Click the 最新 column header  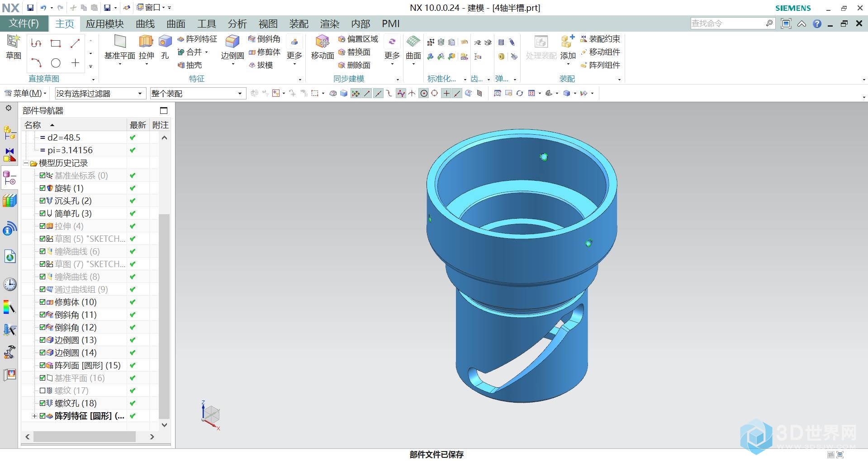point(138,125)
